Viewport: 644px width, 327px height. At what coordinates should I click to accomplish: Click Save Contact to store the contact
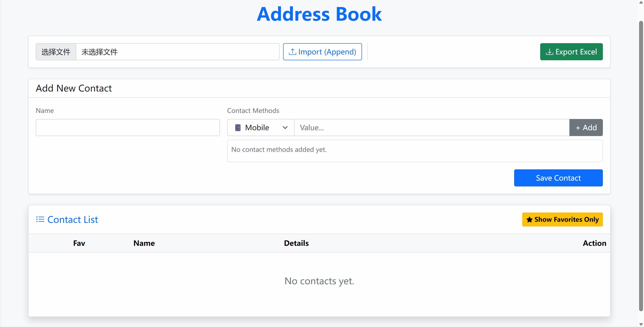click(558, 178)
